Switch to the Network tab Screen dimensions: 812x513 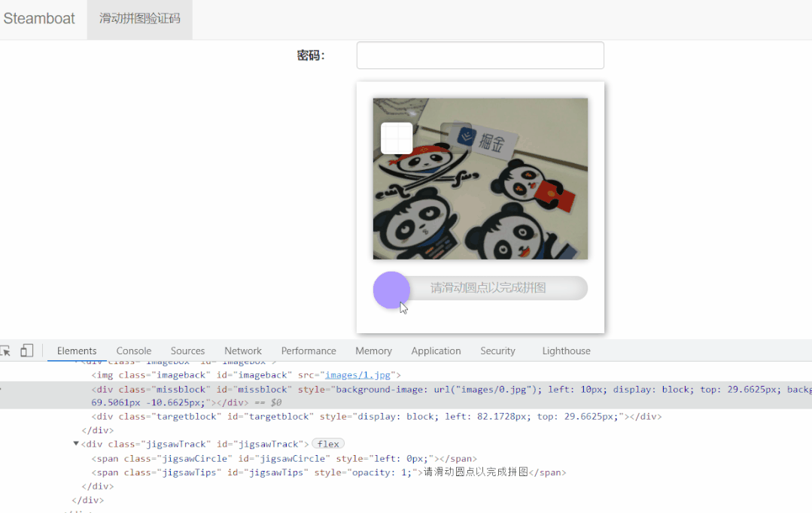tap(243, 351)
